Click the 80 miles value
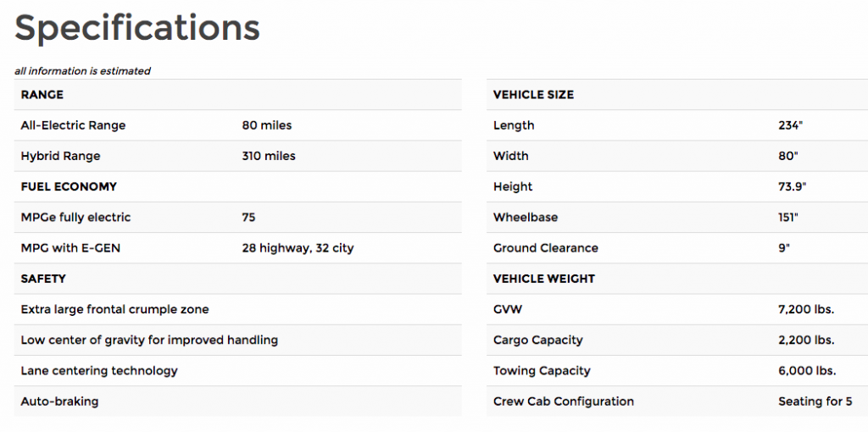The image size is (868, 432). (x=267, y=125)
